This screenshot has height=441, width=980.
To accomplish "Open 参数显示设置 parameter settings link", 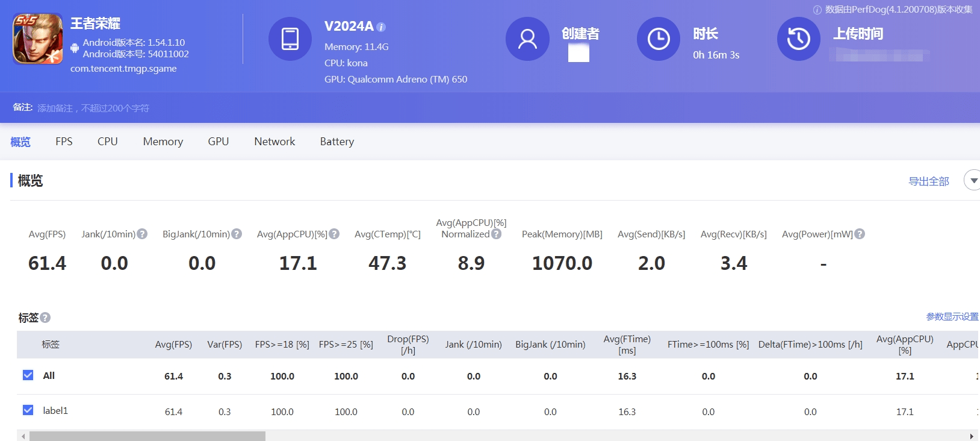I will click(952, 317).
